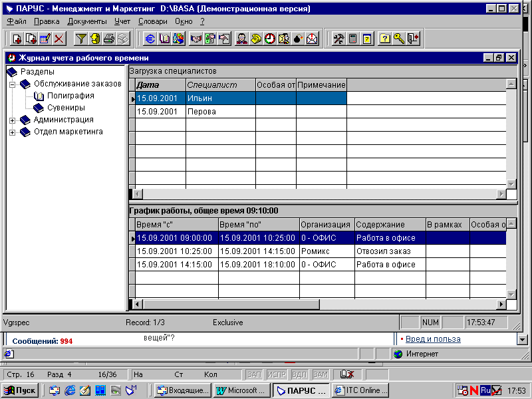Click the yellow question mark help icon

pyautogui.click(x=385, y=39)
